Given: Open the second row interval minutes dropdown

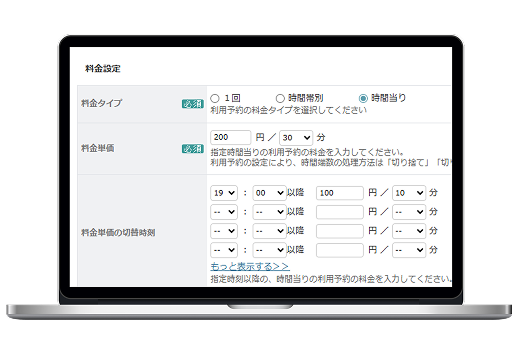Looking at the screenshot, I should point(409,212).
